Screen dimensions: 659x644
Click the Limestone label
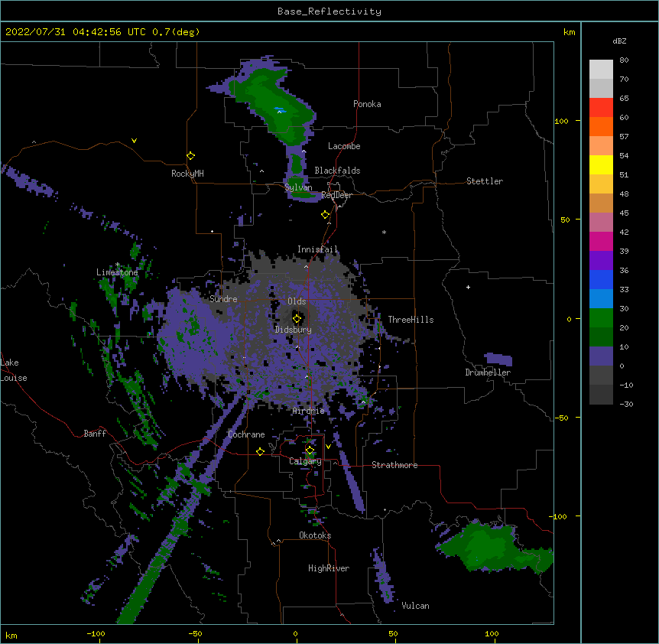[x=117, y=272]
